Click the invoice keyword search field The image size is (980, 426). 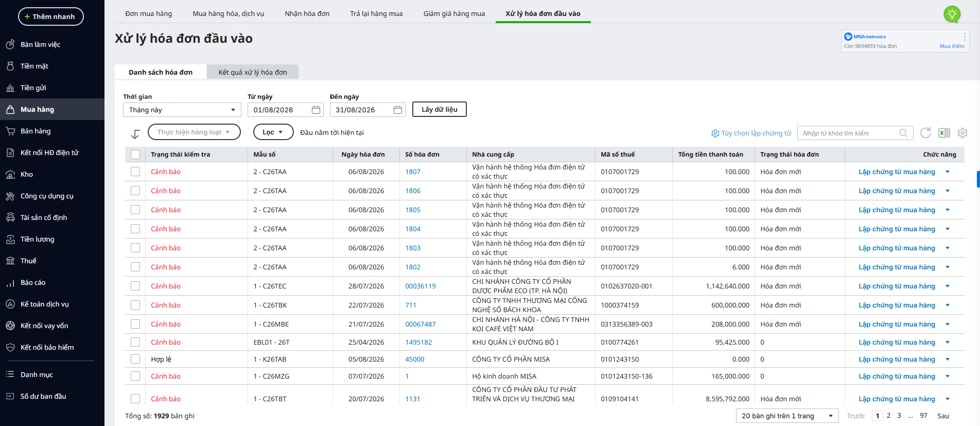855,133
